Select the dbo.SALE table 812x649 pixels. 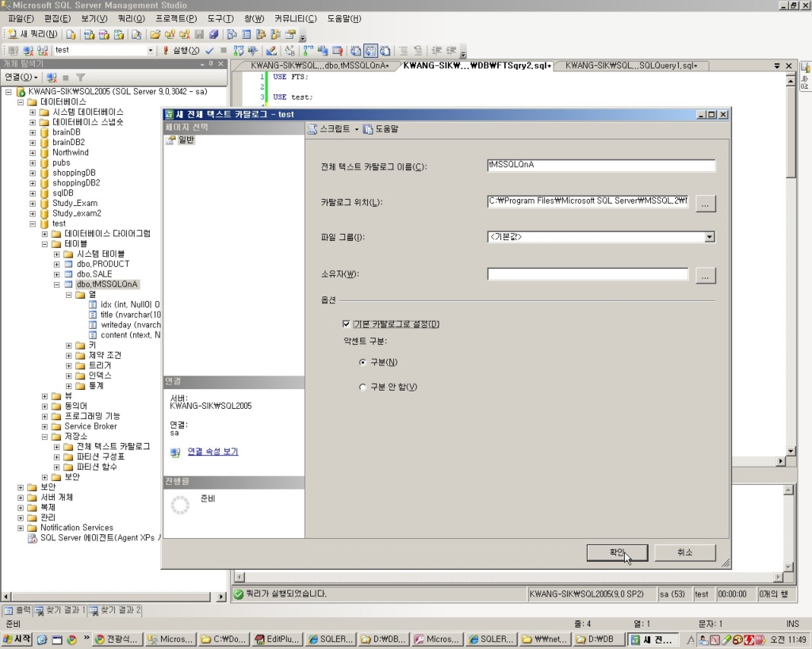point(94,274)
